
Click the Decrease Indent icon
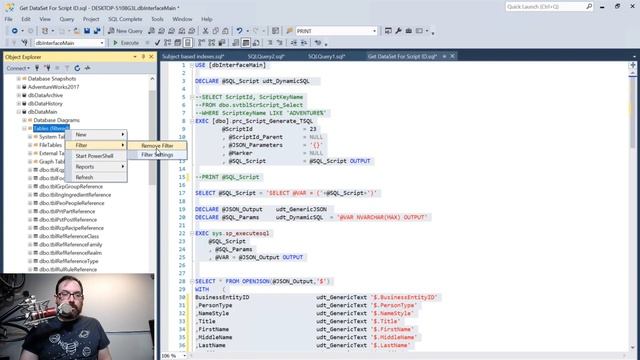(294, 43)
